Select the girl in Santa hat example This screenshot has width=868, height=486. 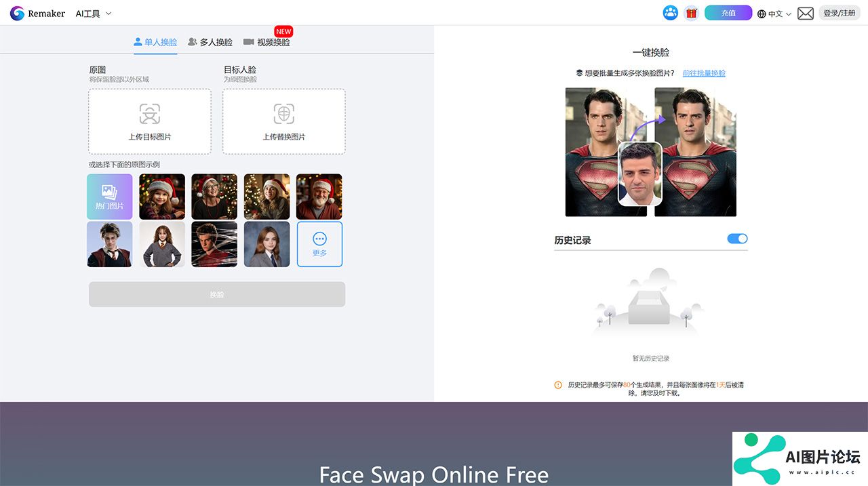coord(162,197)
